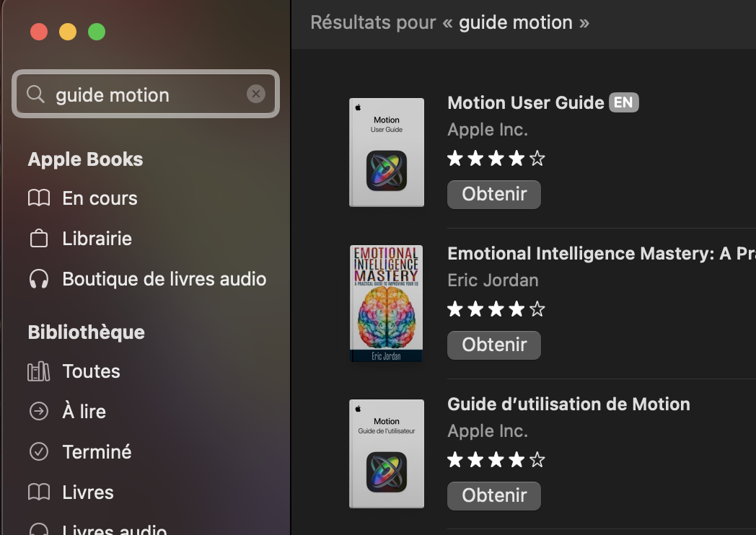Click the guide motion search field
Viewport: 756px width, 535px height.
[x=144, y=94]
